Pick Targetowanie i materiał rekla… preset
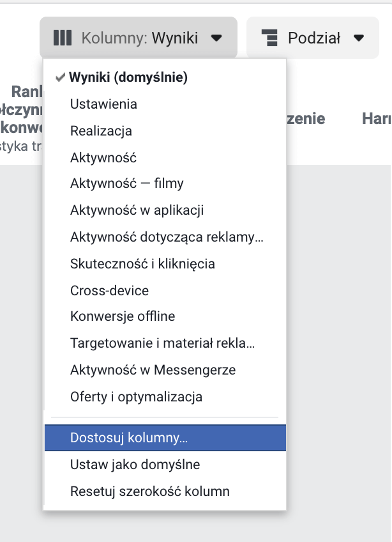 pos(162,343)
